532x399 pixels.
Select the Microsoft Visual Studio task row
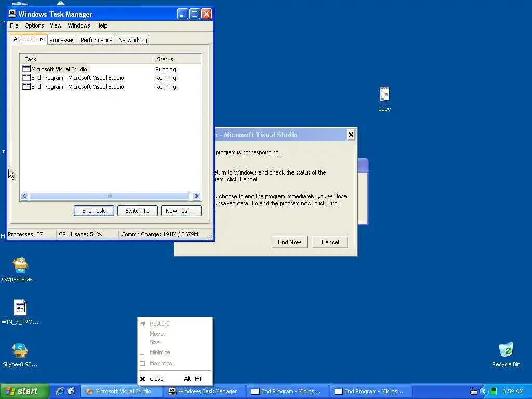pyautogui.click(x=111, y=69)
